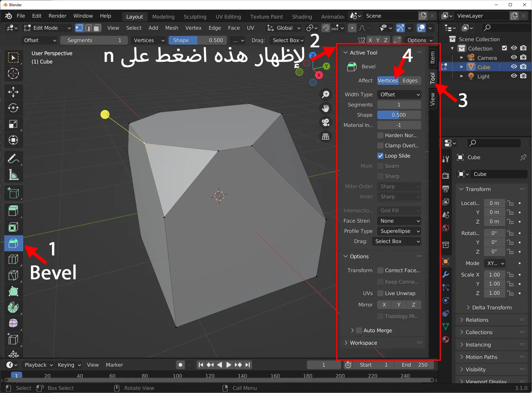Screen dimensions: 532x393
Task: Select the Move tool in the toolbar
Action: pos(13,92)
